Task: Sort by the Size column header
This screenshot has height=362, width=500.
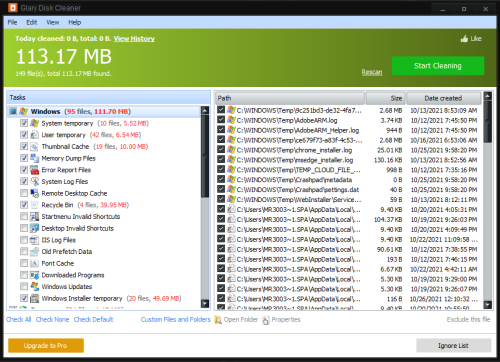Action: pyautogui.click(x=385, y=98)
